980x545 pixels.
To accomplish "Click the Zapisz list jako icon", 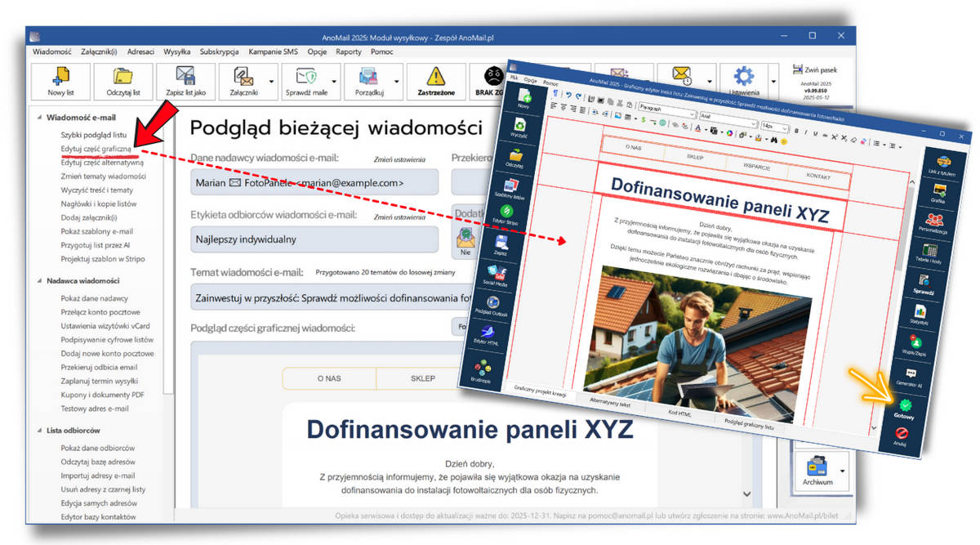I will click(x=186, y=81).
